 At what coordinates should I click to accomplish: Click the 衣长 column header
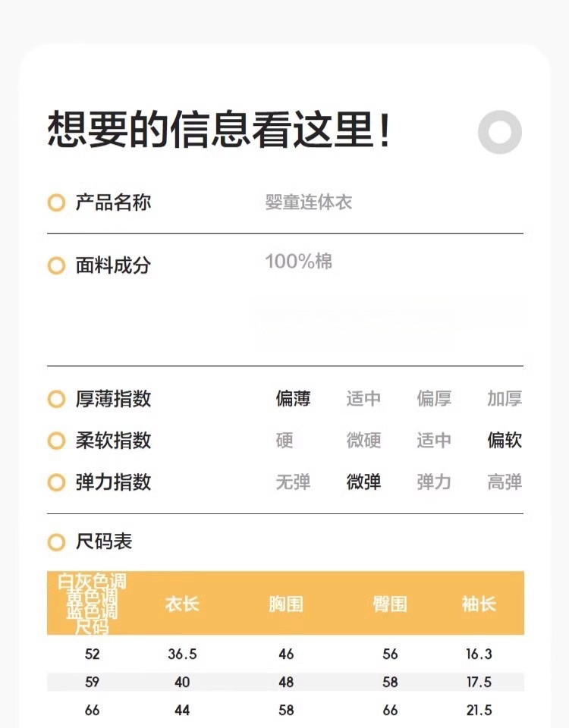(x=182, y=604)
